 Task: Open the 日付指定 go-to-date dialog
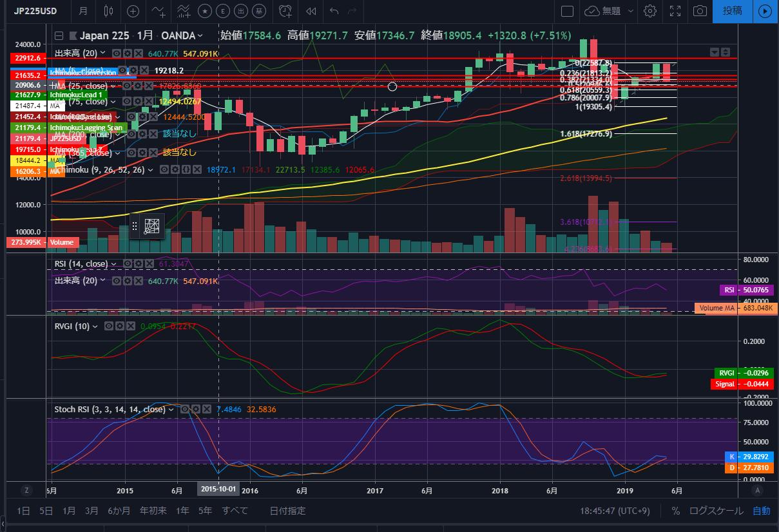287,511
